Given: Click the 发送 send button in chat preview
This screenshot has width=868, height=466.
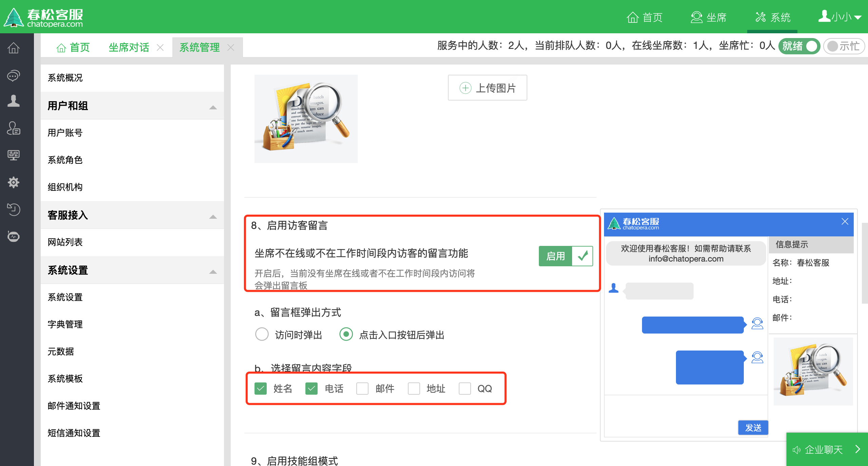Looking at the screenshot, I should click(753, 428).
